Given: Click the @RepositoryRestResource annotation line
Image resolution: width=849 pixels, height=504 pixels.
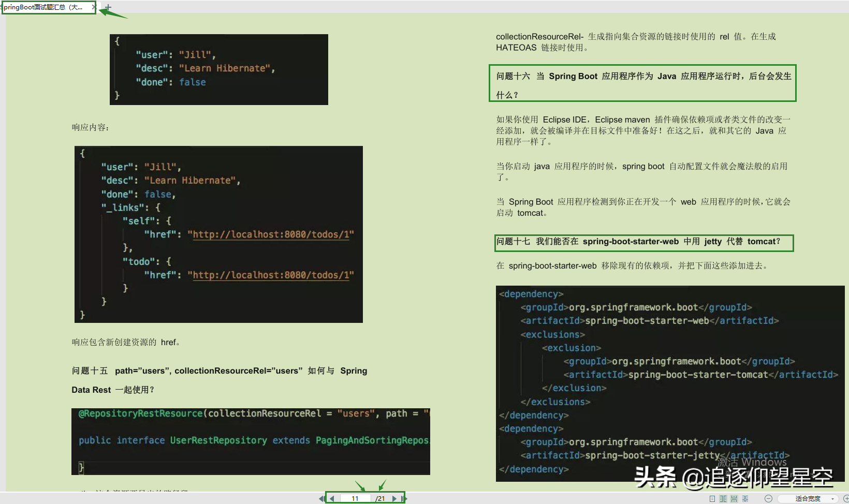Looking at the screenshot, I should (254, 413).
